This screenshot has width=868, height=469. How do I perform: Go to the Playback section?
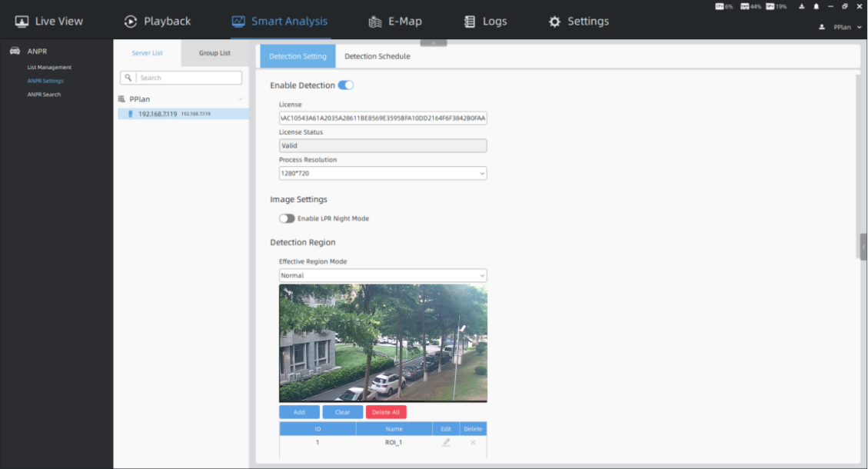[158, 22]
